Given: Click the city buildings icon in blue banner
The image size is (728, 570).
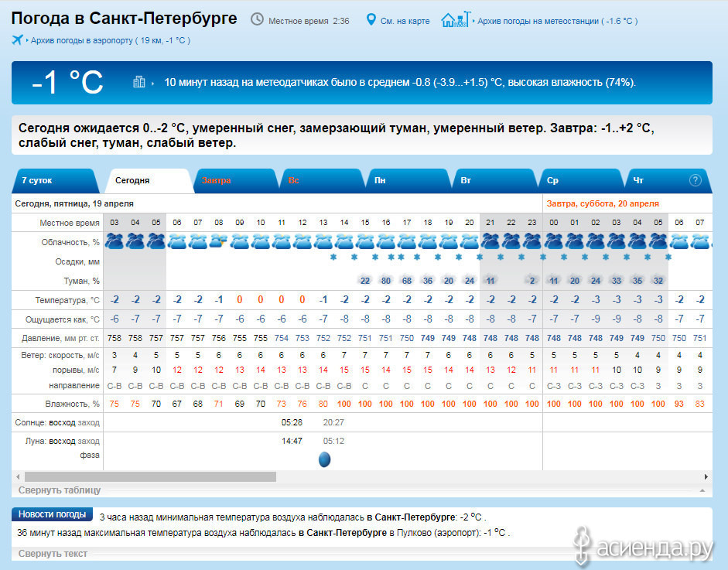Looking at the screenshot, I should point(138,82).
